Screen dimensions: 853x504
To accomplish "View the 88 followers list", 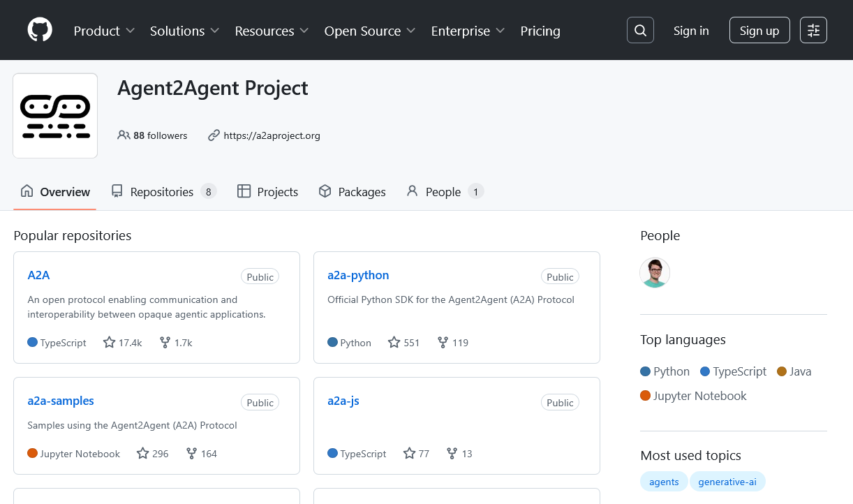I will pos(152,135).
